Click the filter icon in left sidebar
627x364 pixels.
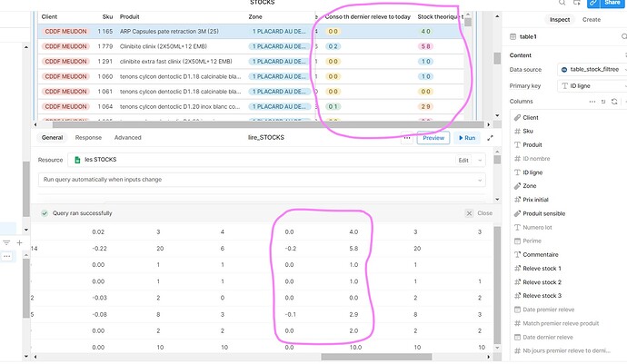point(6,242)
